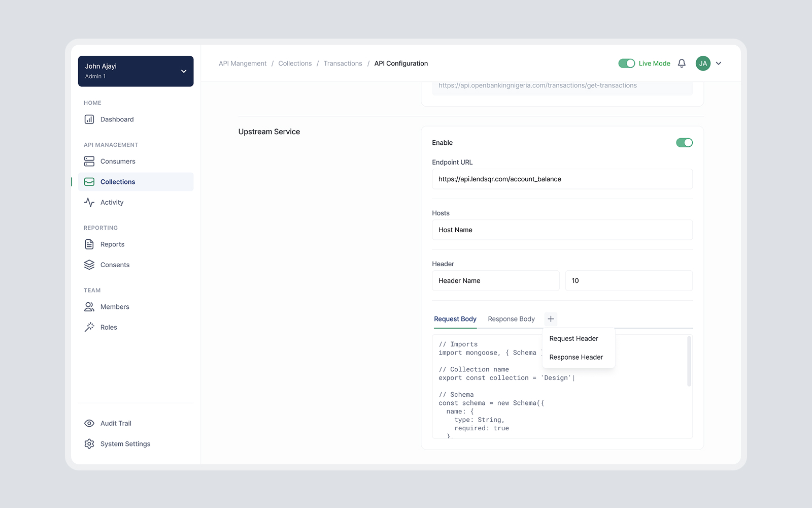The width and height of the screenshot is (812, 508).
Task: Open the plus menu next to Response Body
Action: pos(551,319)
